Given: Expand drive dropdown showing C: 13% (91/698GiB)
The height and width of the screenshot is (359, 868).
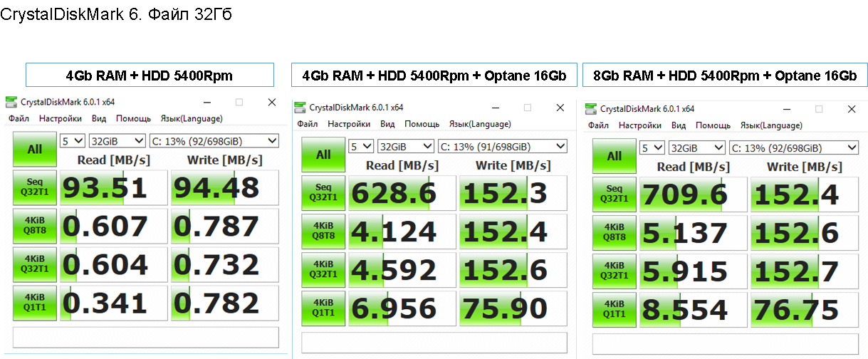Looking at the screenshot, I should coord(502,146).
